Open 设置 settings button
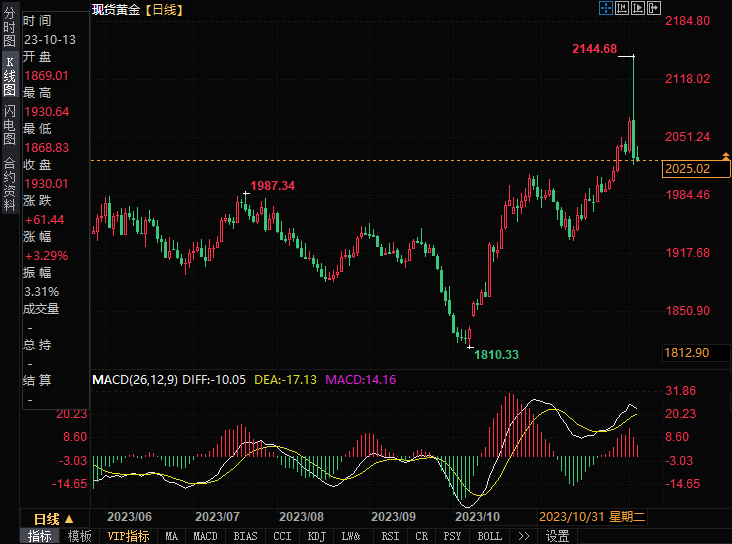732x544 pixels. coord(557,536)
